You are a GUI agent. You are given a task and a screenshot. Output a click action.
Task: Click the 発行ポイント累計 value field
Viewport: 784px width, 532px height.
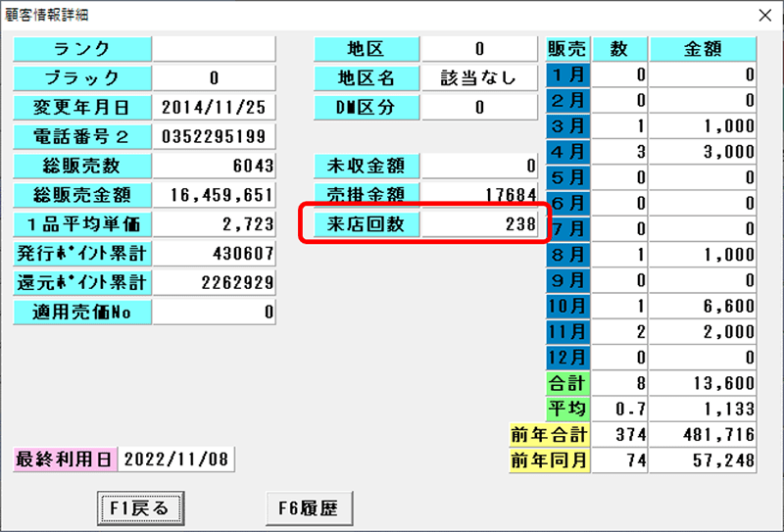pos(215,254)
